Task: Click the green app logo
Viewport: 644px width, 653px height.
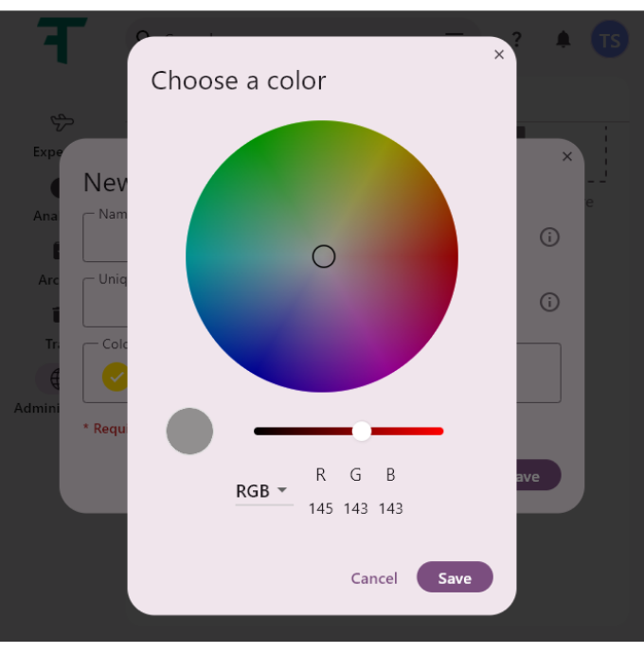Action: tap(63, 40)
